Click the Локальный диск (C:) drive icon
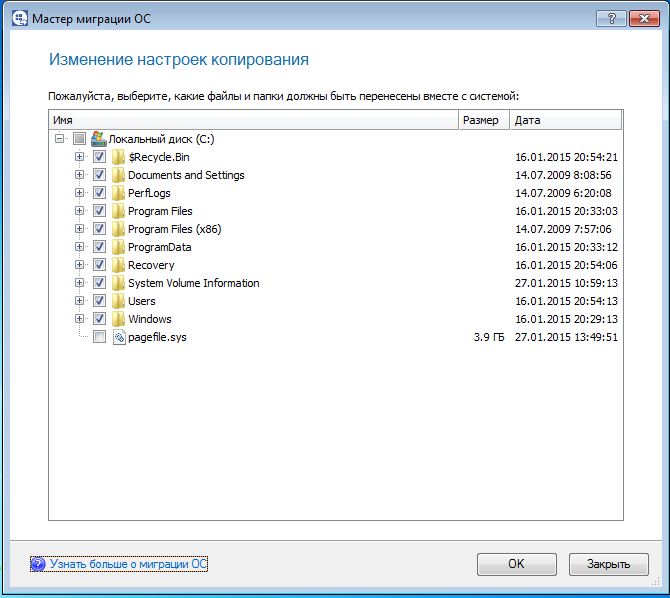The width and height of the screenshot is (670, 598). (99, 139)
